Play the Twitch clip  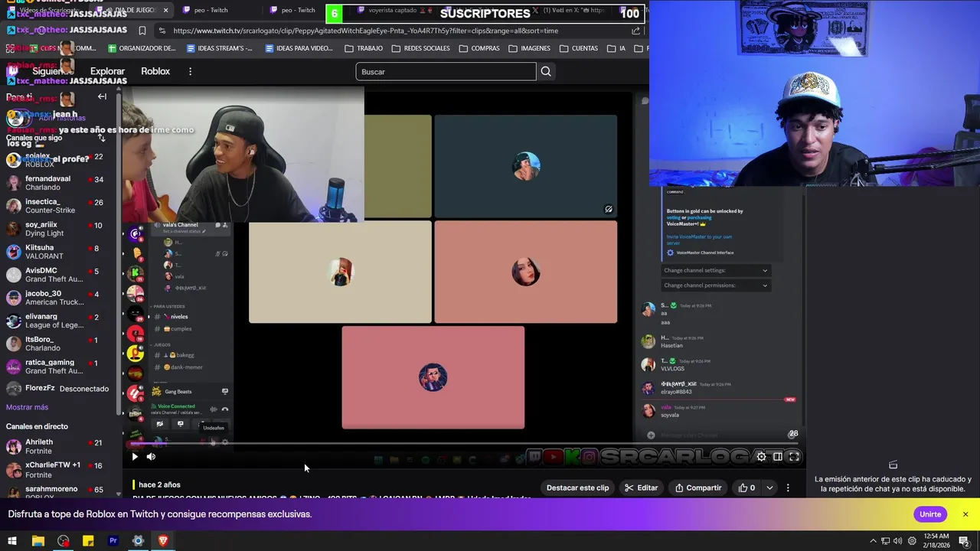[x=135, y=457]
